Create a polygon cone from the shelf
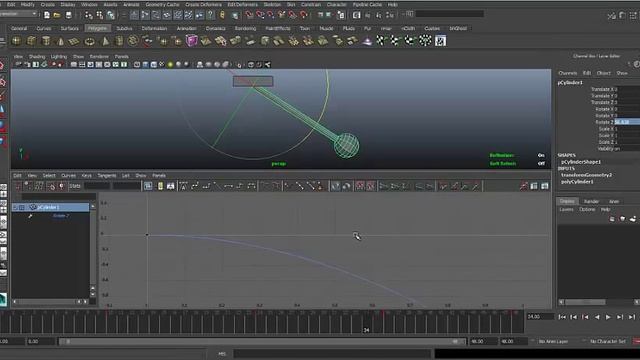This screenshot has width=640, height=360. tap(60, 41)
